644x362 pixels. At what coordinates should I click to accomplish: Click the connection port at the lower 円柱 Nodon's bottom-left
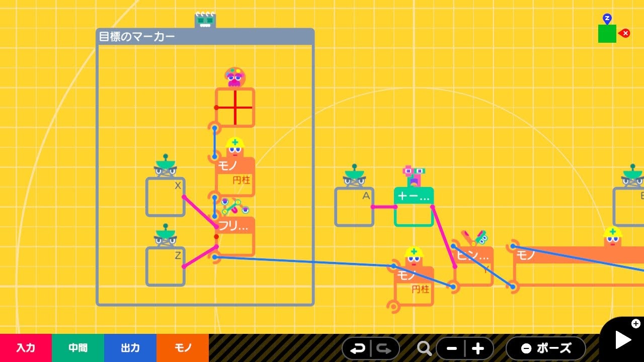coord(393,306)
